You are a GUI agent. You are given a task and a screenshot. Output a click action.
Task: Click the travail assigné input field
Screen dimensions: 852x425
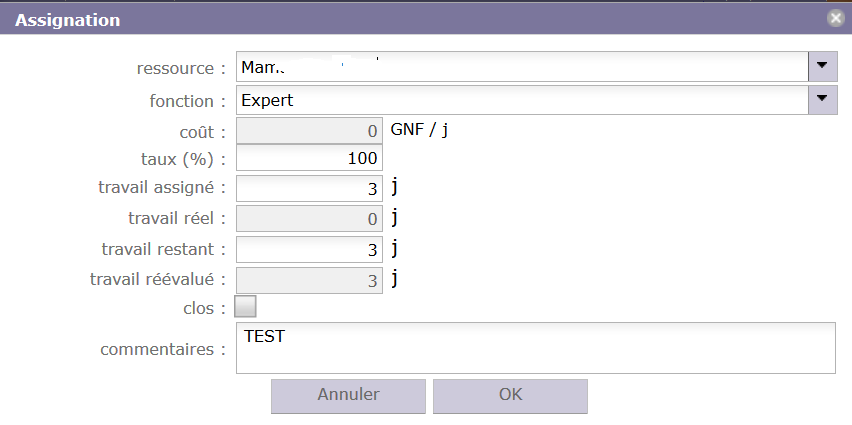(308, 188)
